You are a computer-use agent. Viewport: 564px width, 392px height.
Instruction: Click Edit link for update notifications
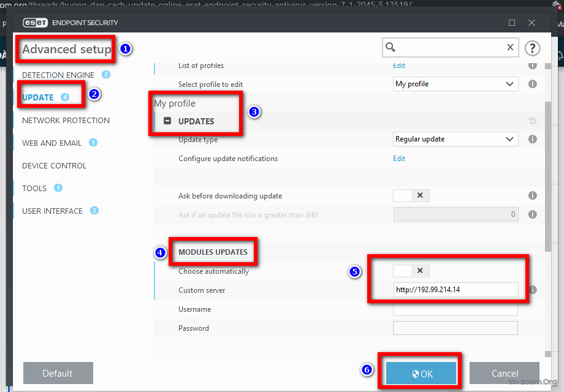click(x=399, y=159)
